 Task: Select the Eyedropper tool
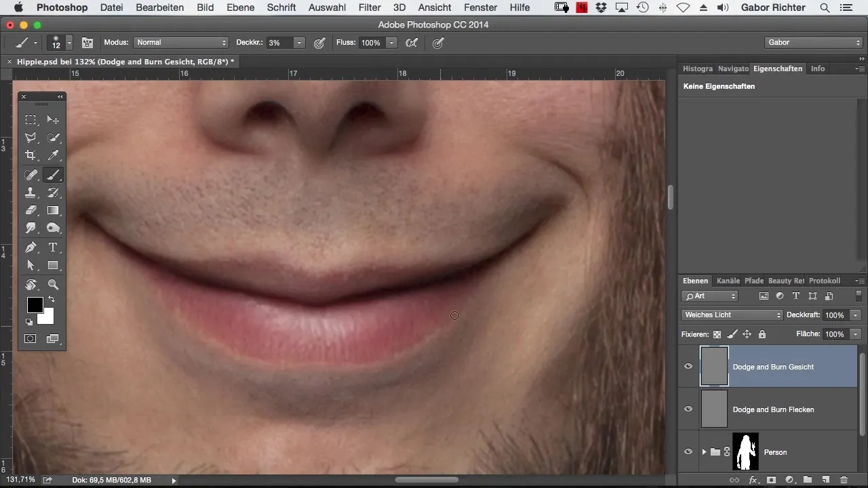point(53,155)
